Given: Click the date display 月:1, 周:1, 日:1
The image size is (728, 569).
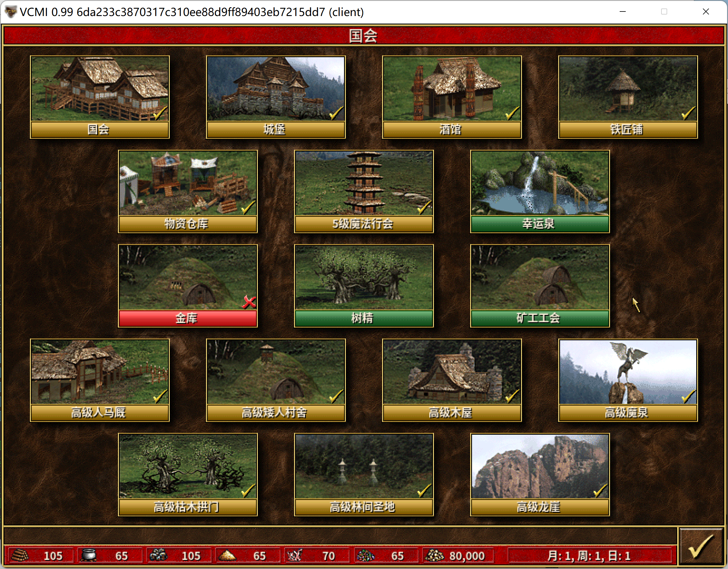Looking at the screenshot, I should click(589, 556).
